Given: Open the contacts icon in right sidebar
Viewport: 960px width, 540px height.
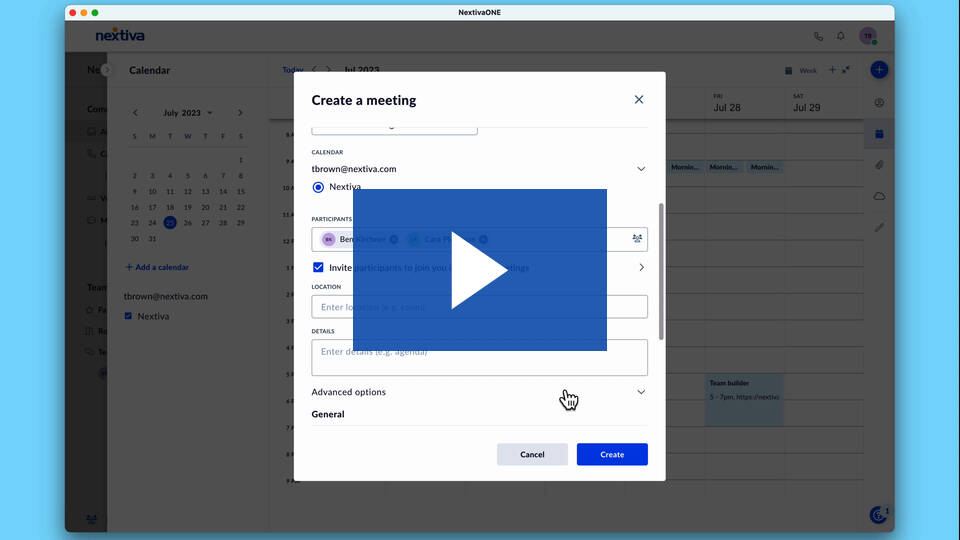Looking at the screenshot, I should (879, 103).
